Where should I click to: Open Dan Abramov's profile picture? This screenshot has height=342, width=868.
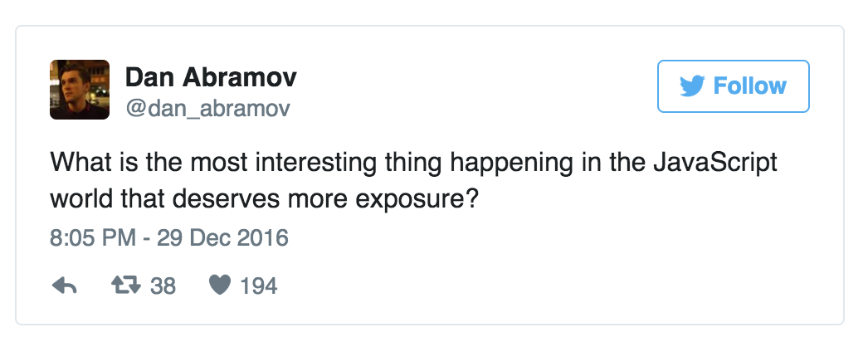tap(80, 90)
